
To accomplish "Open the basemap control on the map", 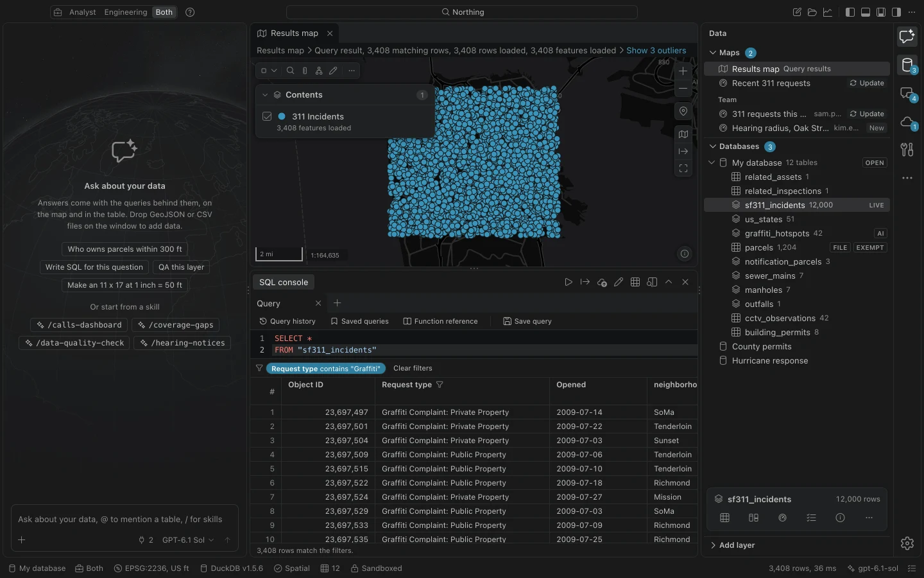I will [683, 134].
